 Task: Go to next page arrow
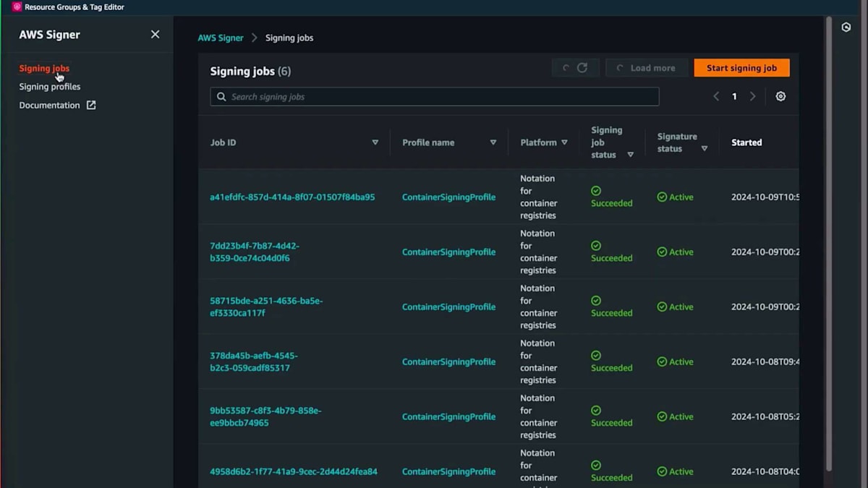click(752, 97)
